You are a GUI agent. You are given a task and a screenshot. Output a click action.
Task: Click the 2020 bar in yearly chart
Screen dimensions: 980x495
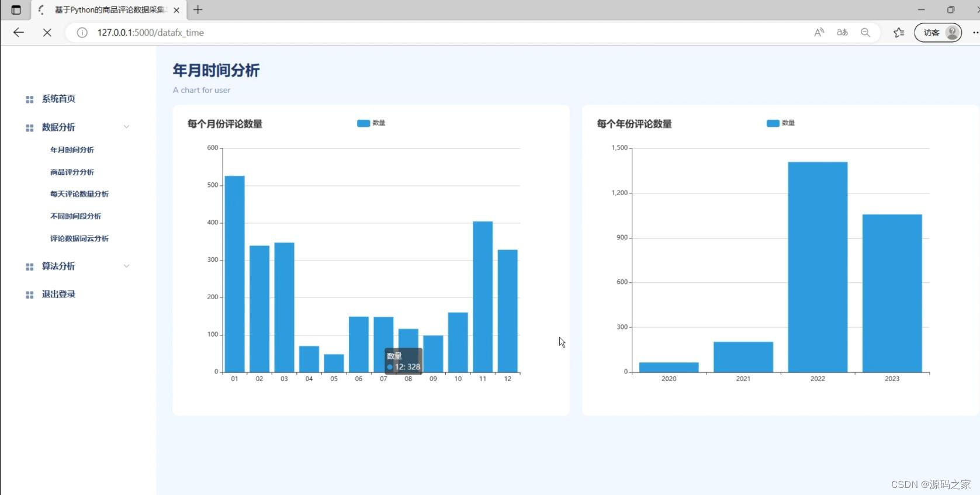coord(669,367)
